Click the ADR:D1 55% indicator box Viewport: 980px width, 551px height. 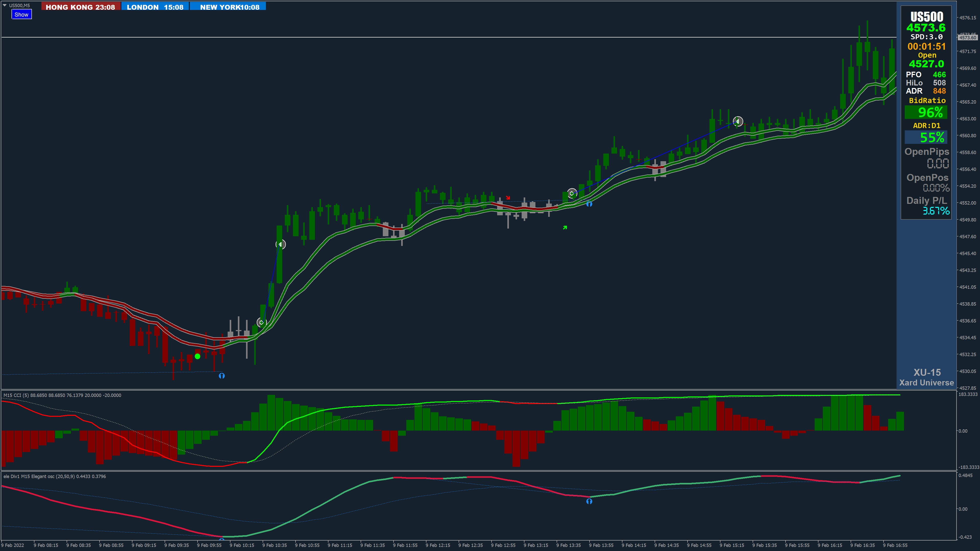[926, 137]
